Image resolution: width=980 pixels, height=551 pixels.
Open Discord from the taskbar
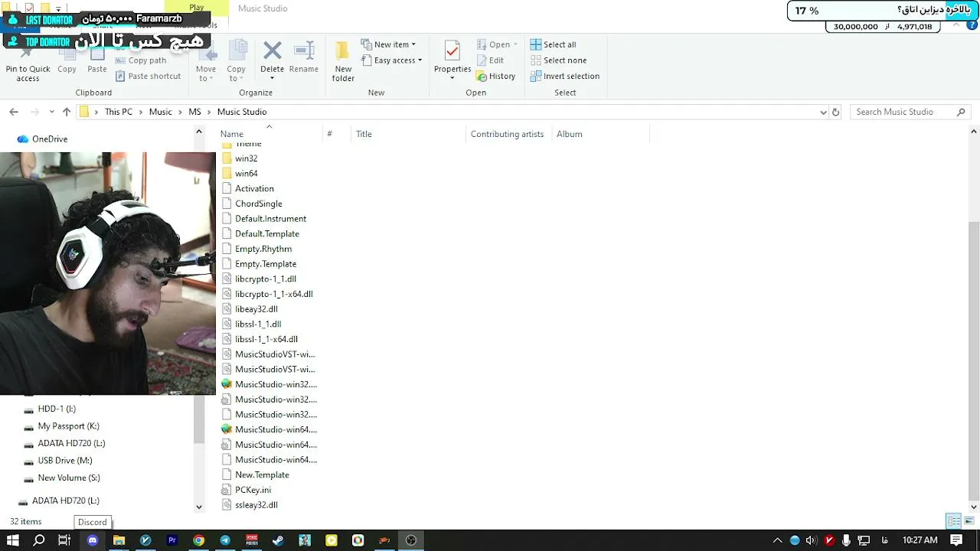pos(93,540)
